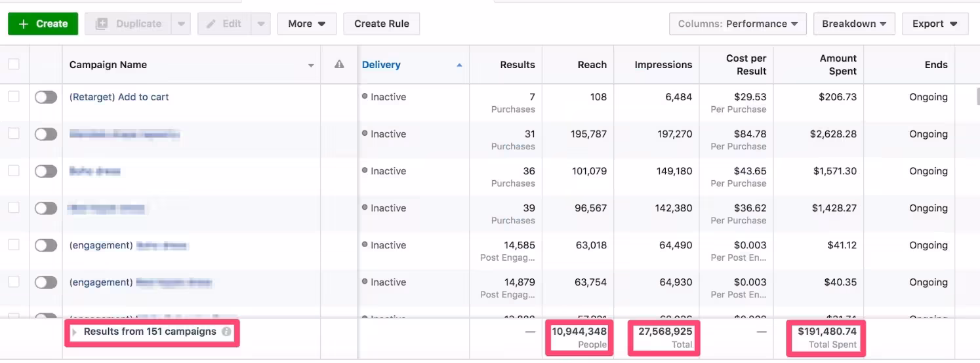This screenshot has height=363, width=980.
Task: Open the Export dropdown
Action: pos(935,24)
